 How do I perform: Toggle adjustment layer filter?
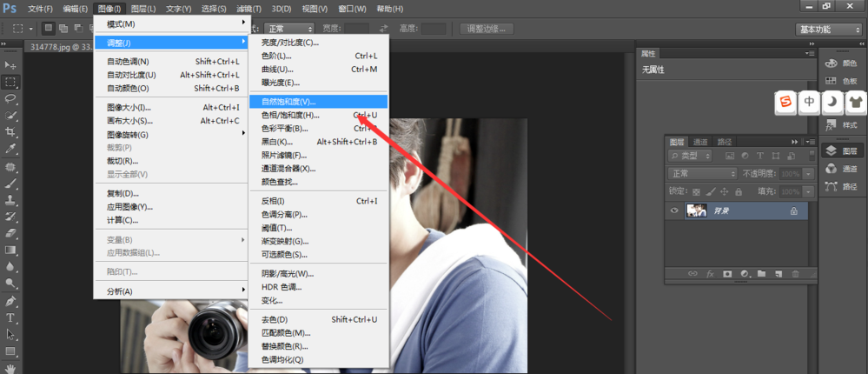pyautogui.click(x=745, y=156)
